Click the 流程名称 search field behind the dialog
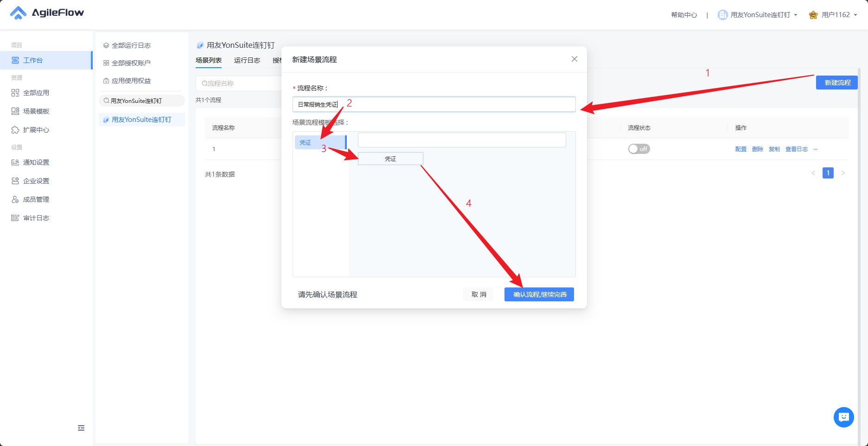The height and width of the screenshot is (446, 868). 238,83
